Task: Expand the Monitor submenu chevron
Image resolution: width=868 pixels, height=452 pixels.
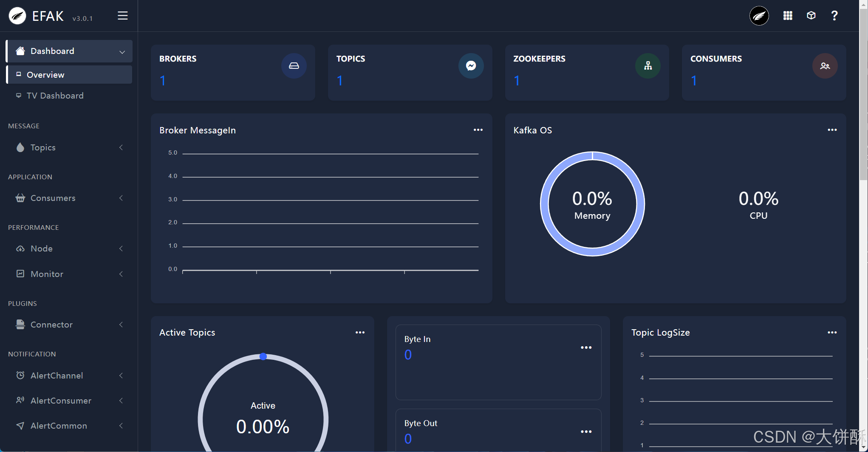Action: (x=121, y=274)
